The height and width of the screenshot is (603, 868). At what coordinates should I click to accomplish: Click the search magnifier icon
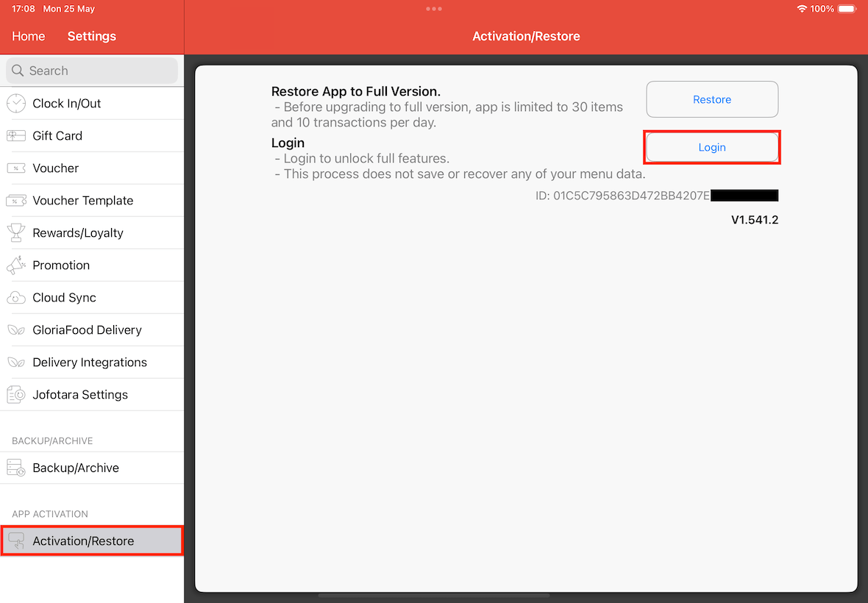coord(18,71)
